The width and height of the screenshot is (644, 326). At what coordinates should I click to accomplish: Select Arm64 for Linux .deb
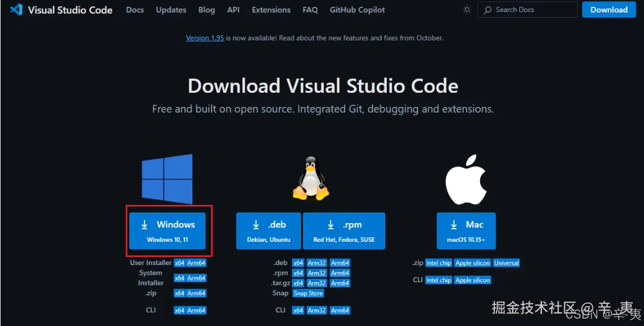coord(340,263)
